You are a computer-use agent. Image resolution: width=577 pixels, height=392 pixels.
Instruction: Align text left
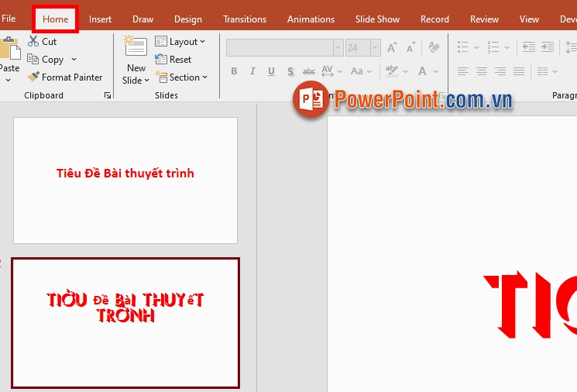click(463, 70)
